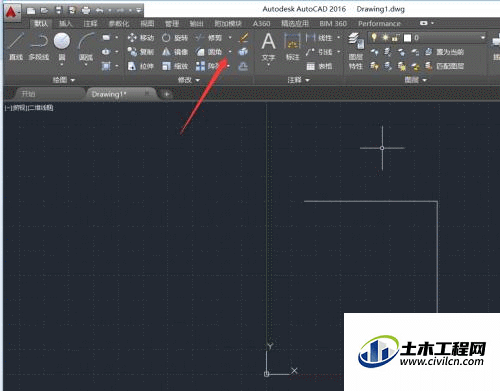
Task: Switch to the View (视图) ribbon tab
Action: [147, 24]
